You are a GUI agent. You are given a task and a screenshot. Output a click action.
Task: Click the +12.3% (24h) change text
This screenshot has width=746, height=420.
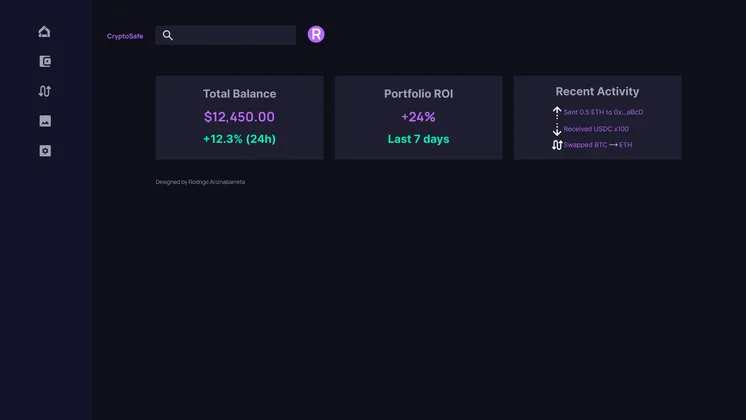[239, 139]
